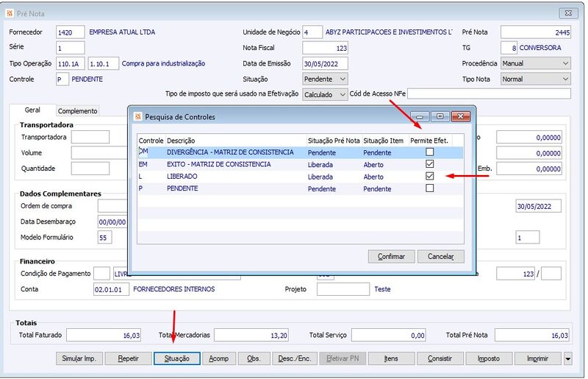Click the Controle code field P
The width and height of the screenshot is (588, 379).
pos(62,79)
